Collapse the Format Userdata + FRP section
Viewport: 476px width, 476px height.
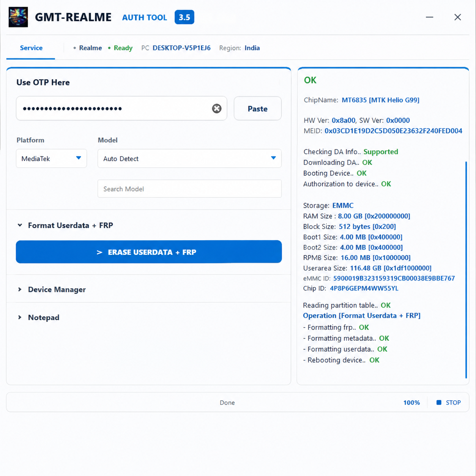coord(20,225)
